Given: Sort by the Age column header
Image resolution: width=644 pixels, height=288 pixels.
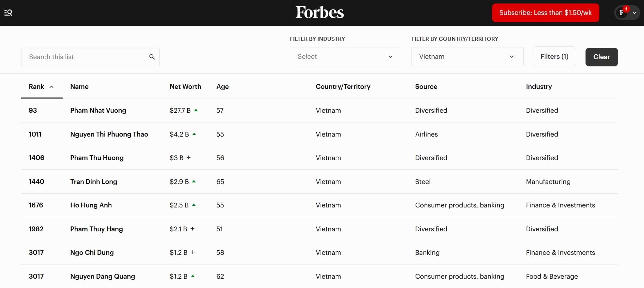Looking at the screenshot, I should pyautogui.click(x=223, y=87).
